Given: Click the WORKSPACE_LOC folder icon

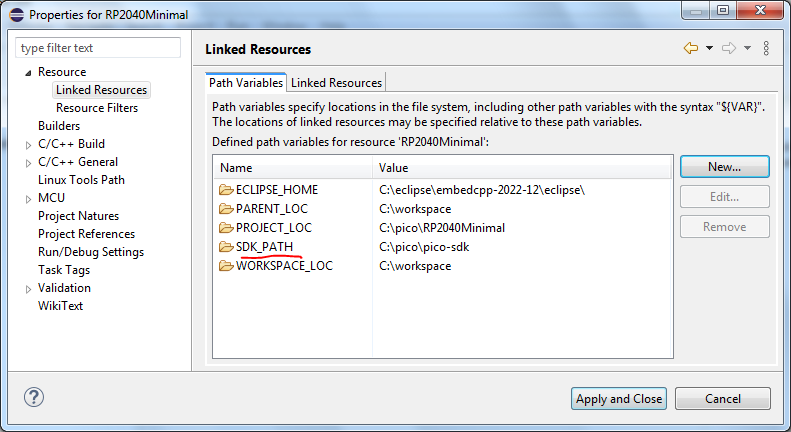Looking at the screenshot, I should (226, 266).
